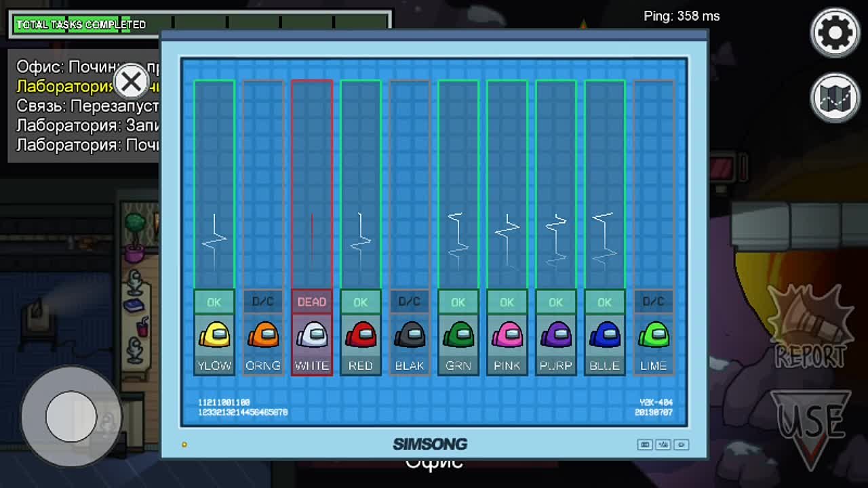
Task: Click the binary string 11211001100
Action: tap(224, 403)
